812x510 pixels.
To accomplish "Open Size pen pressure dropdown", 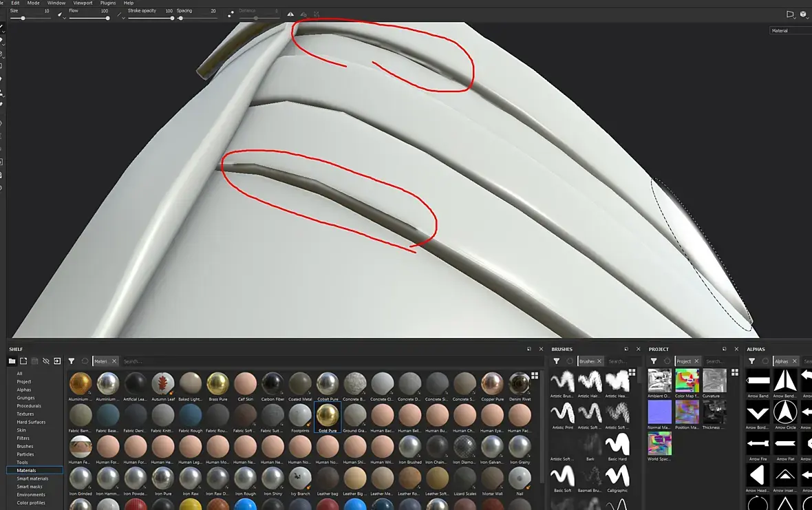I will (x=62, y=16).
